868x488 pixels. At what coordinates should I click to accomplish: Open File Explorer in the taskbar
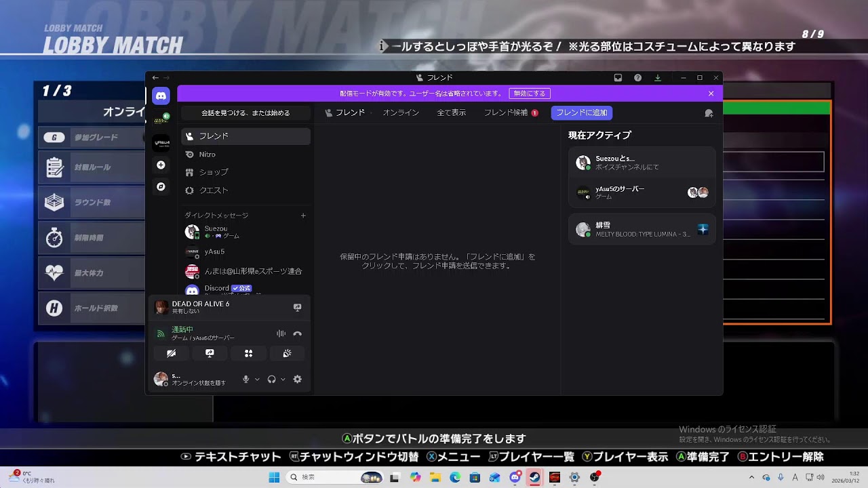coord(435,477)
